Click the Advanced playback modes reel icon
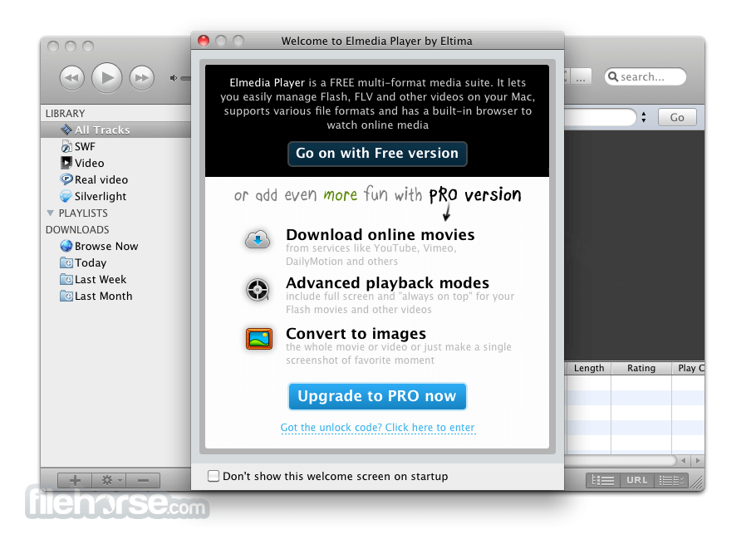This screenshot has height=544, width=756. (x=258, y=290)
